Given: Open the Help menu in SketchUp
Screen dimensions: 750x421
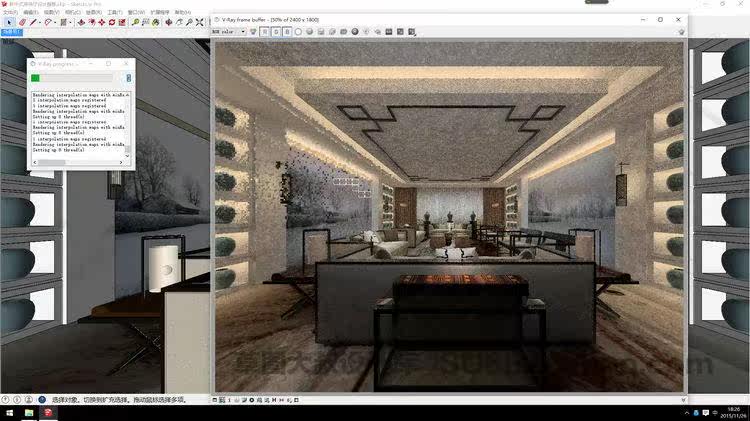Looking at the screenshot, I should [183, 12].
